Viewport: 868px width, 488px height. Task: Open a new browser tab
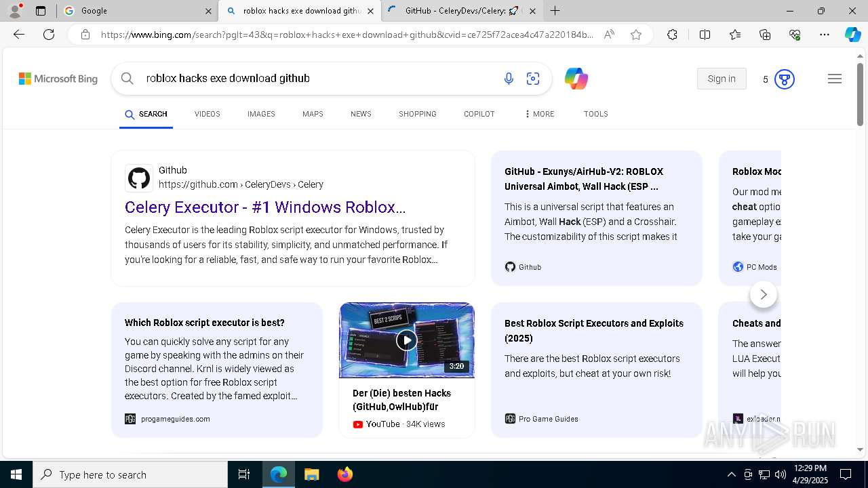555,11
